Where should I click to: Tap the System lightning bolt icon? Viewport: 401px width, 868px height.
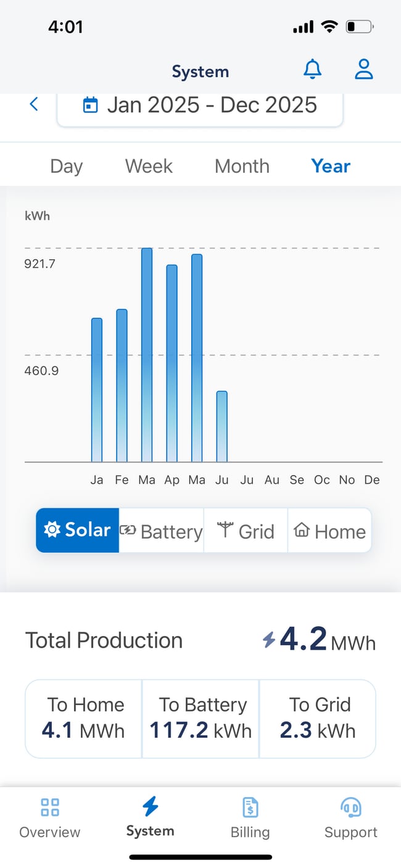tap(150, 806)
